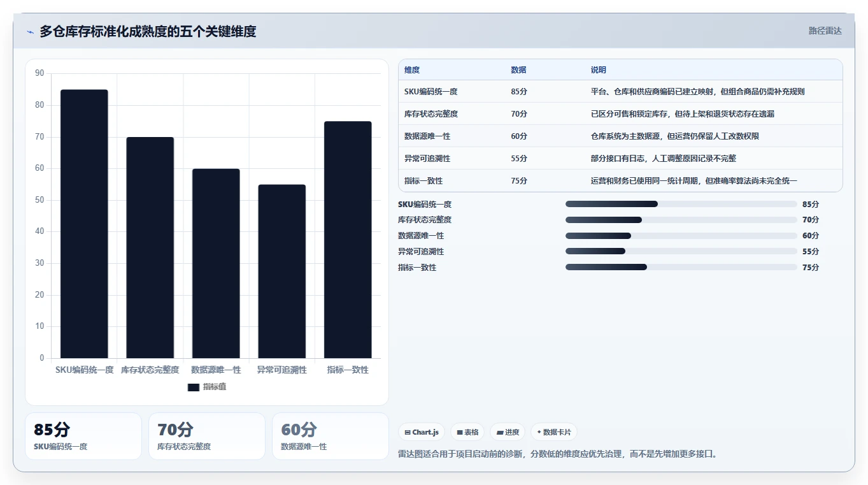The image size is (868, 485).
Task: Click the 指标一致性 bar in the chart
Action: 348,240
